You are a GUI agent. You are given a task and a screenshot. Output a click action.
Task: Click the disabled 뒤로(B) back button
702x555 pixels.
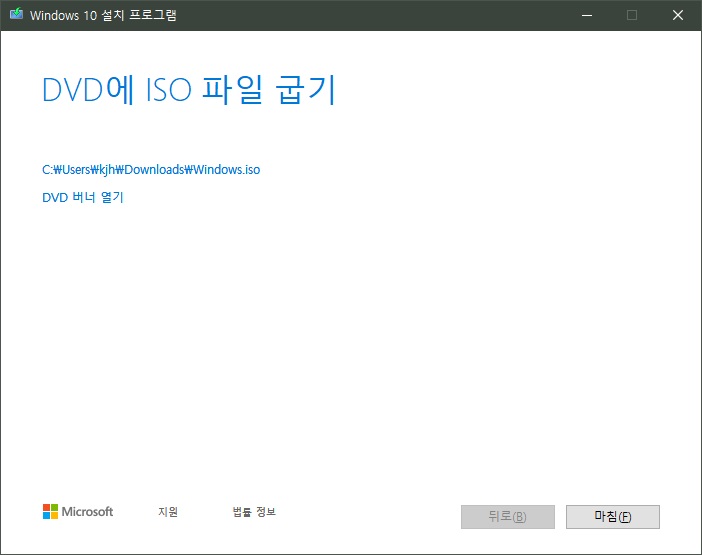tap(508, 517)
